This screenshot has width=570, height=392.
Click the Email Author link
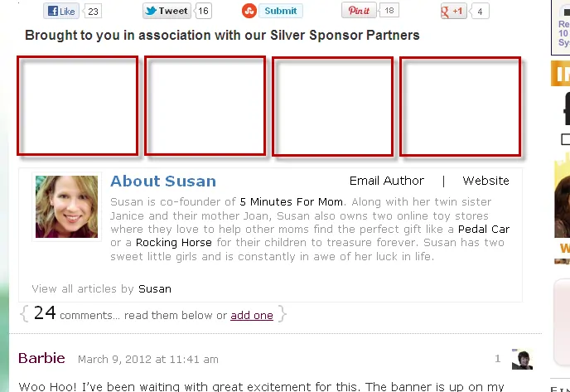coord(387,181)
